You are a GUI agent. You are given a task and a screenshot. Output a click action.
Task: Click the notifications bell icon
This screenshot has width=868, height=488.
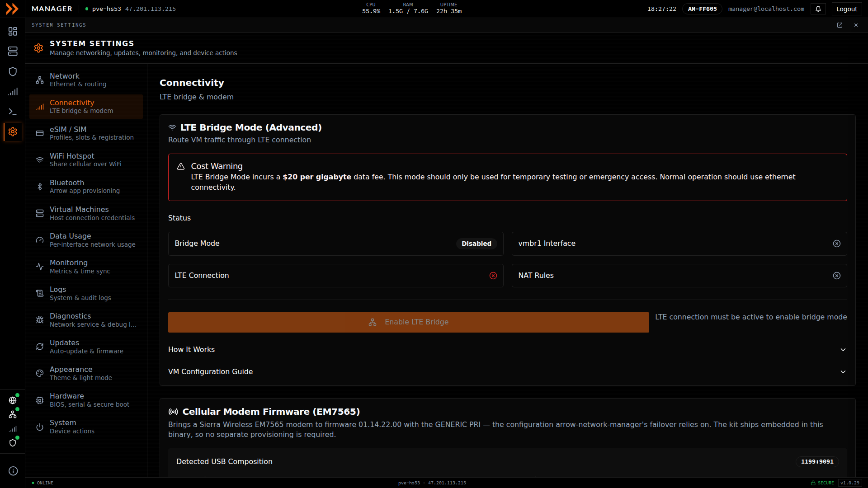pos(818,9)
